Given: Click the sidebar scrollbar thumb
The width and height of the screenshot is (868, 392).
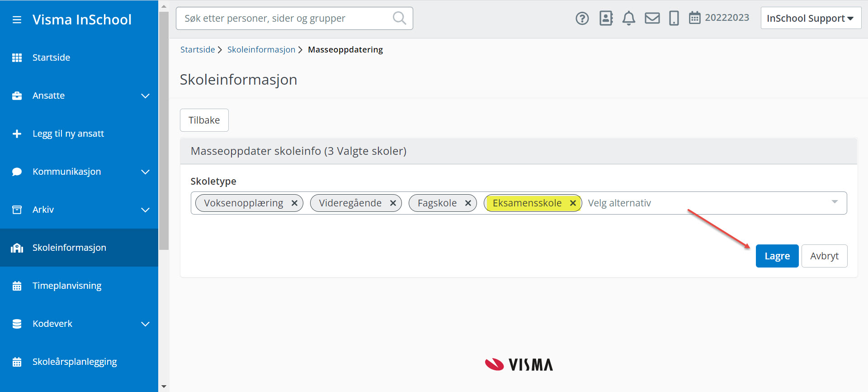Looking at the screenshot, I should click(164, 130).
